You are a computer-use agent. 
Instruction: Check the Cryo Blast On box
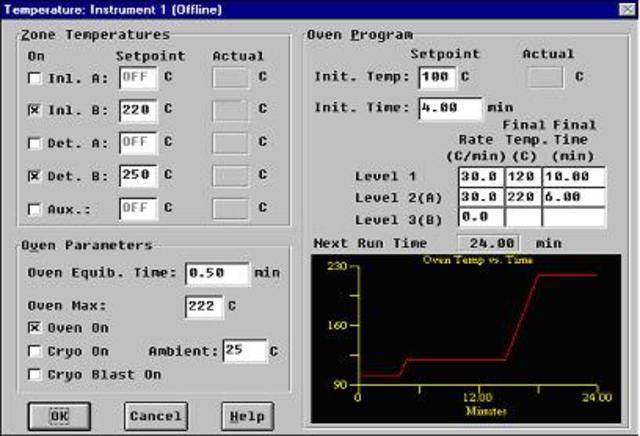click(36, 375)
